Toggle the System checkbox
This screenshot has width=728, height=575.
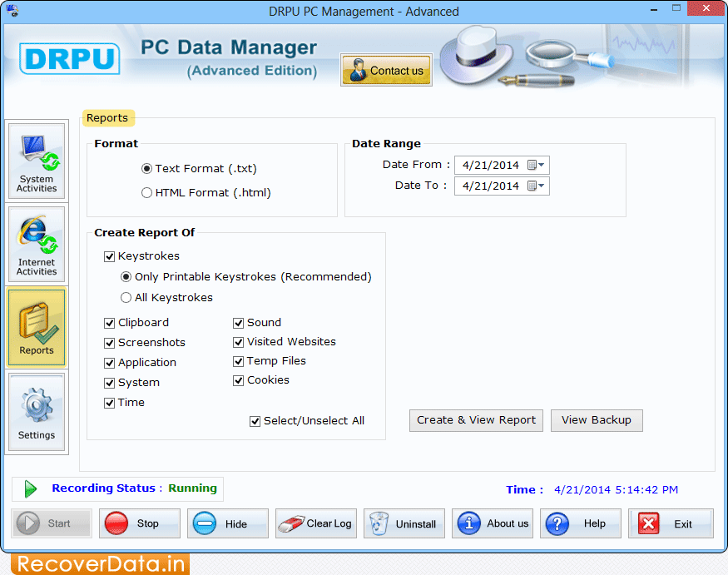[110, 383]
